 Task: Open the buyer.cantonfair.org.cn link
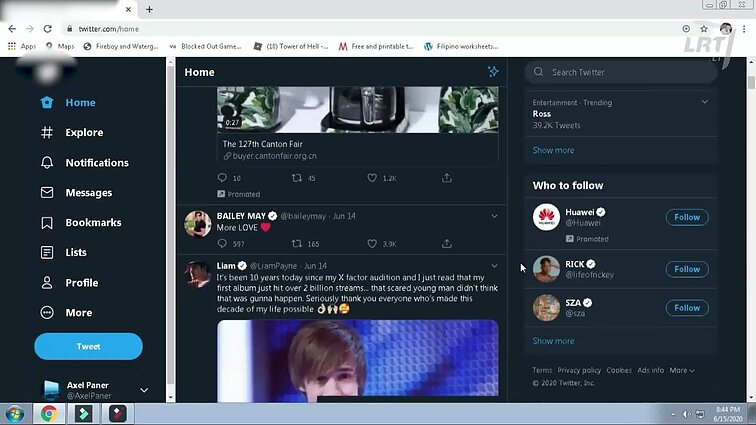(274, 156)
